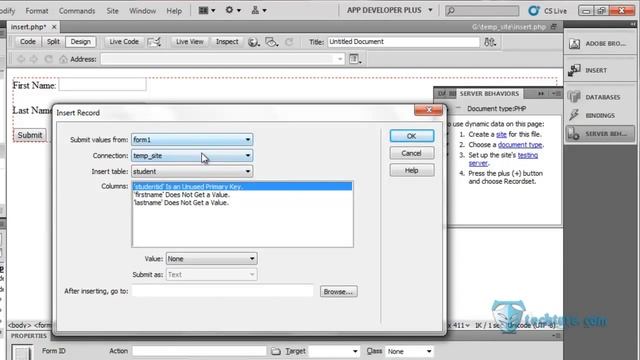
Task: Click the reload icon in the address bar
Action: pyautogui.click(x=49, y=59)
